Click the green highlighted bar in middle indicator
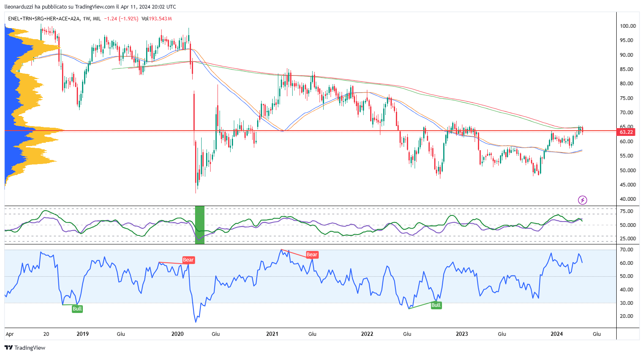 pos(200,225)
